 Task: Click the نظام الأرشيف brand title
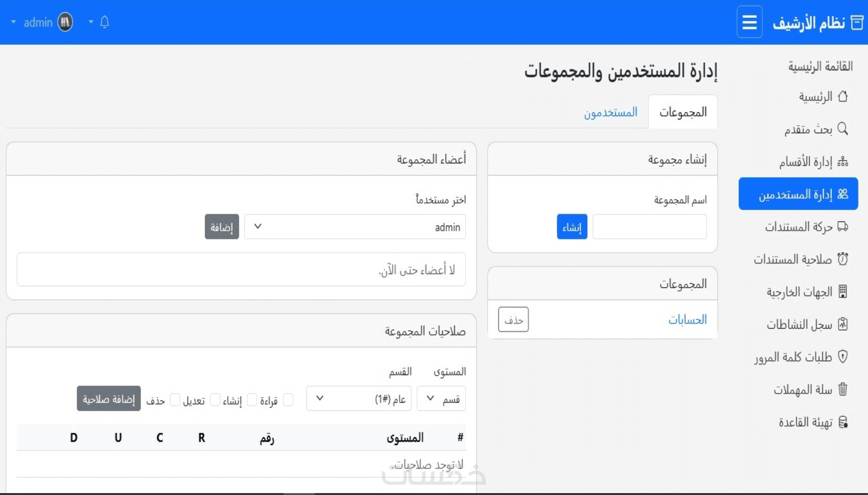tap(809, 22)
